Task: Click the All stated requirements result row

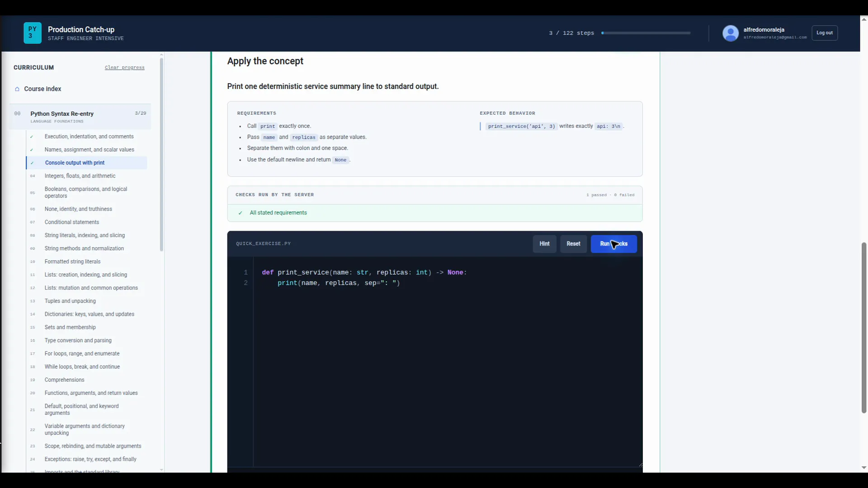Action: 435,213
